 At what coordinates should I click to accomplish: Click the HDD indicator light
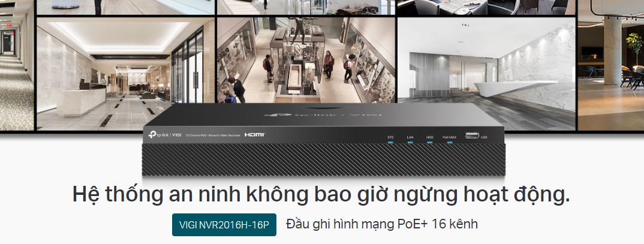430,143
